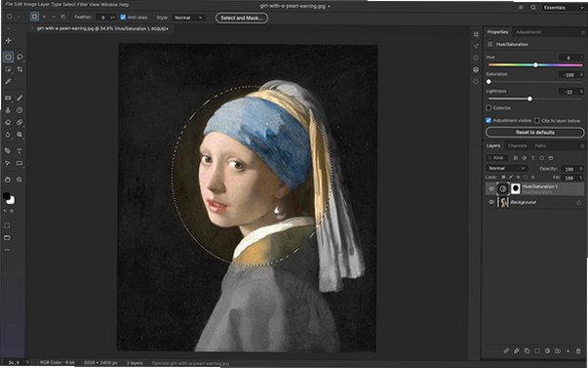Screen dimensions: 588x368
Task: Open the Window menu
Action: [109, 5]
